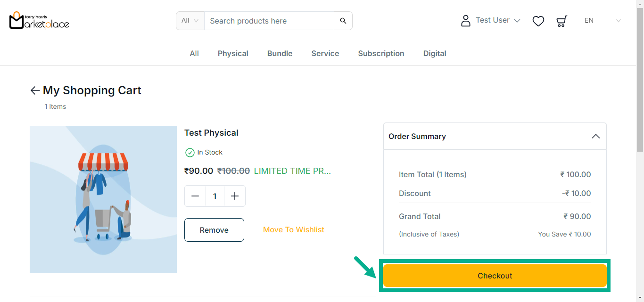Switch to the Physical category tab
The width and height of the screenshot is (644, 302).
233,53
